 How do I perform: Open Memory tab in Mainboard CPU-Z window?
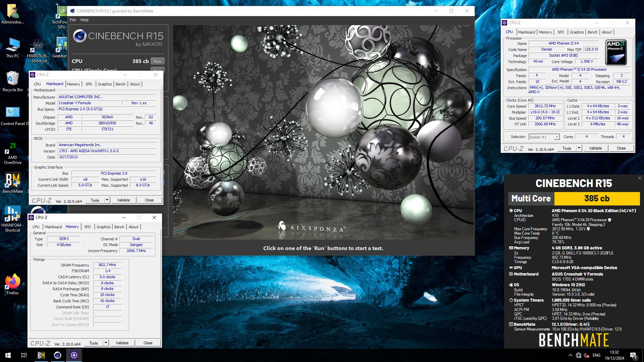(73, 84)
